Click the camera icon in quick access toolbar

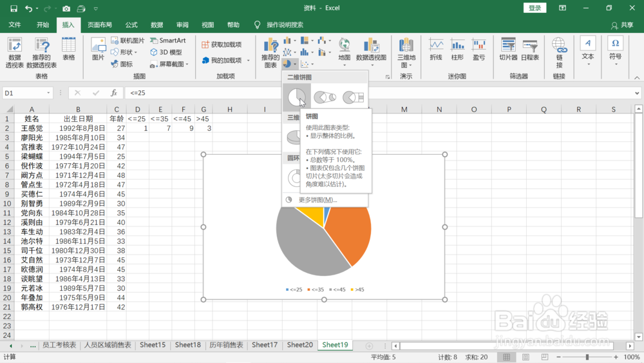[x=66, y=8]
